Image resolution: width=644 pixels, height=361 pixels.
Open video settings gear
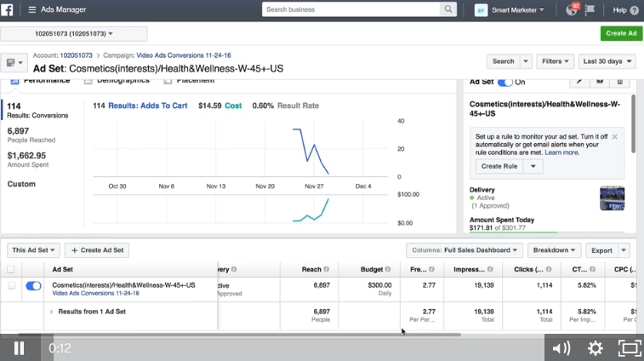tap(596, 348)
